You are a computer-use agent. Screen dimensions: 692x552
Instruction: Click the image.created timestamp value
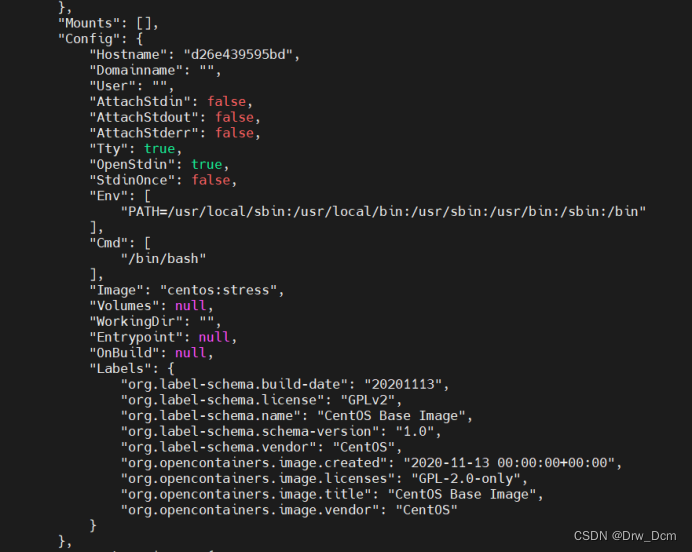(x=512, y=462)
